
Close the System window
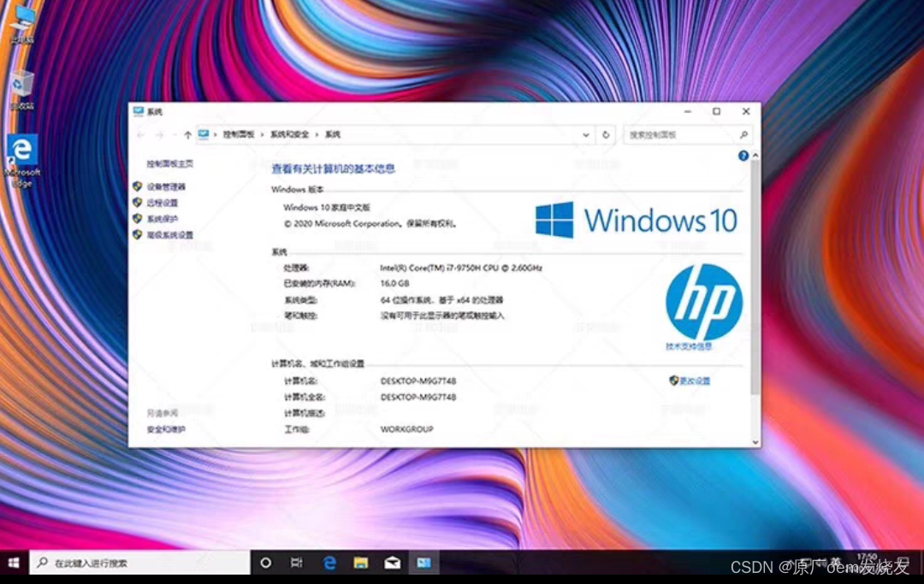coord(746,111)
